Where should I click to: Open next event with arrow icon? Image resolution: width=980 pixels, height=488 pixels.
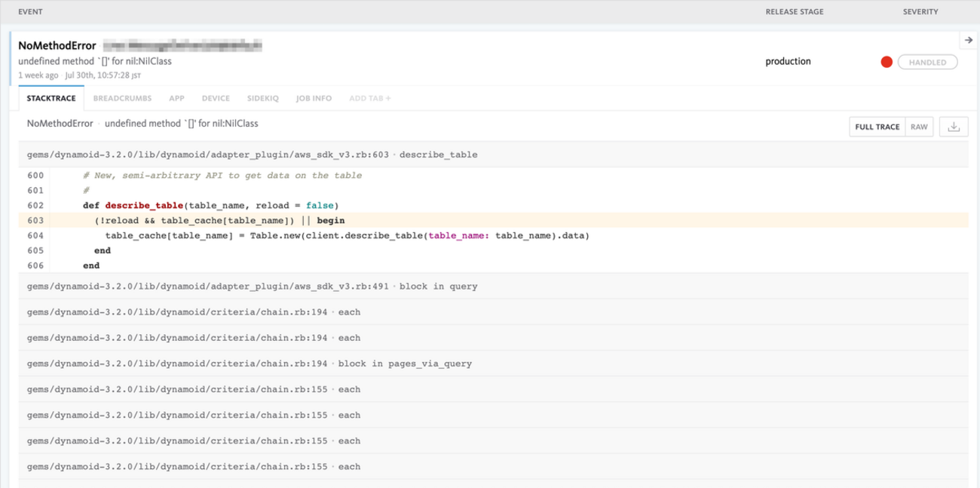point(968,40)
